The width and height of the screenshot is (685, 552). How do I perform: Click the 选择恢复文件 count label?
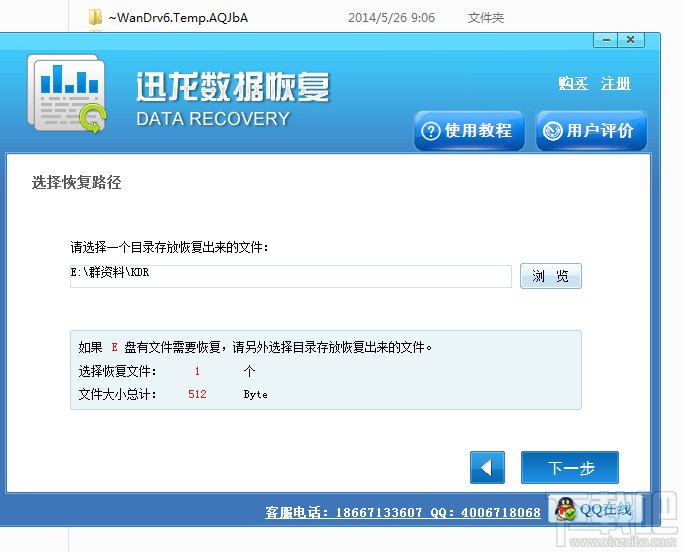pos(118,371)
